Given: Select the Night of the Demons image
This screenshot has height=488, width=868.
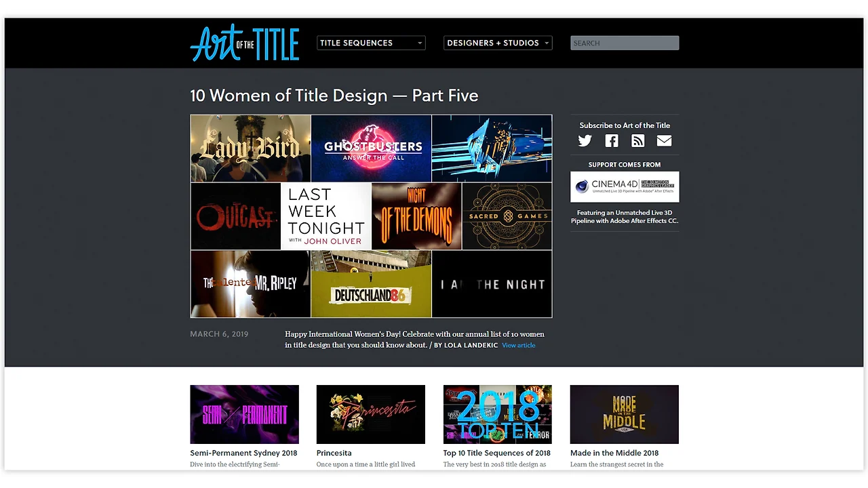Looking at the screenshot, I should click(416, 216).
